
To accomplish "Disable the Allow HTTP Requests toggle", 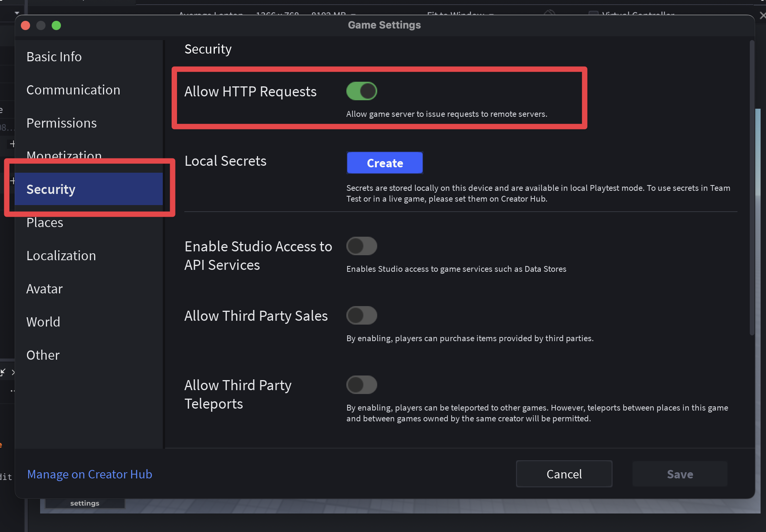I will pyautogui.click(x=361, y=91).
